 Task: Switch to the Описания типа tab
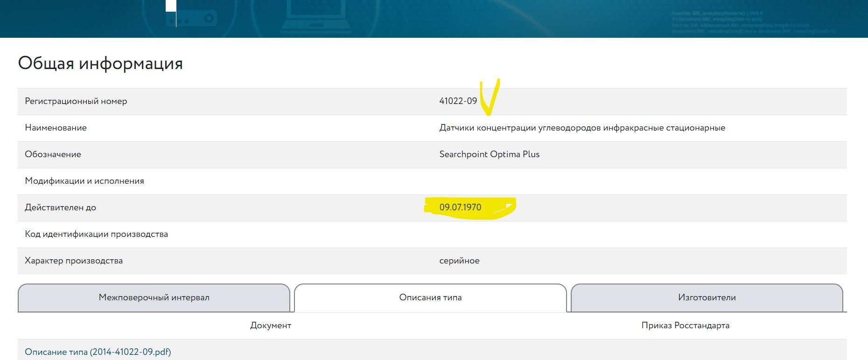(x=430, y=298)
